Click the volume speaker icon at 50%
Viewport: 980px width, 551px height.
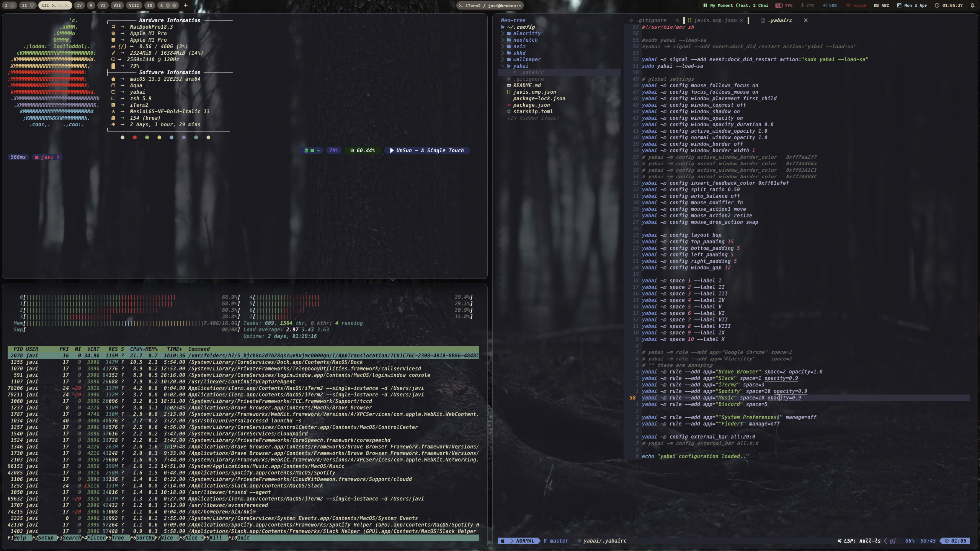pos(825,5)
